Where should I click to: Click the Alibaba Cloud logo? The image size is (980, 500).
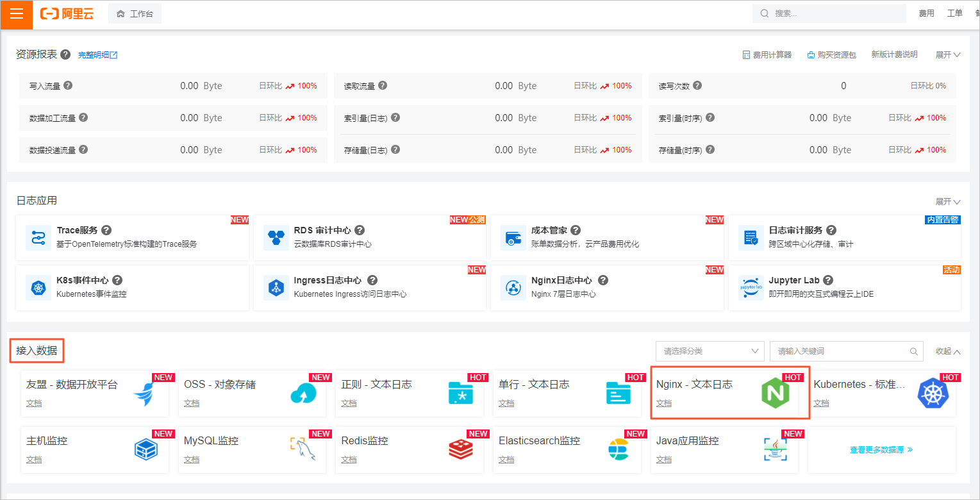click(67, 13)
